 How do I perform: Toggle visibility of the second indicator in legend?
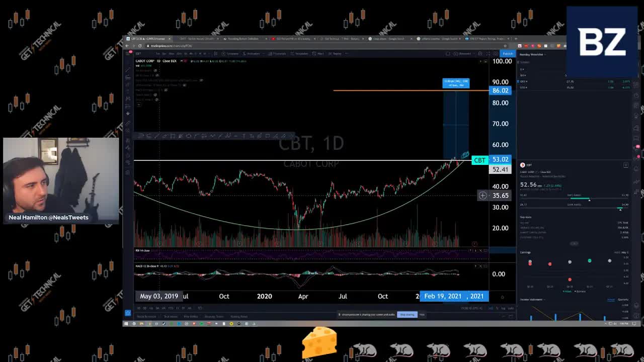(156, 75)
